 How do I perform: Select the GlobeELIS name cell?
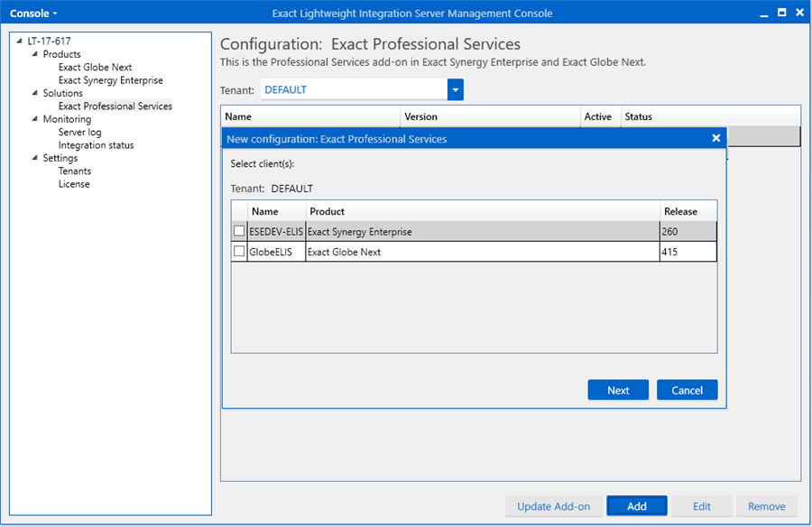tap(276, 252)
